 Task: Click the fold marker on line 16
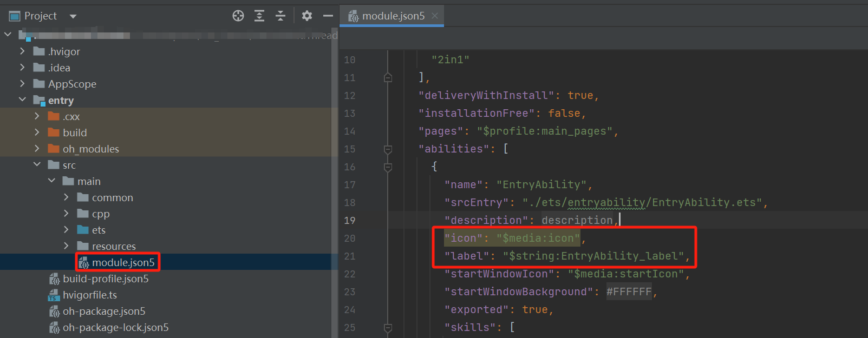[388, 167]
